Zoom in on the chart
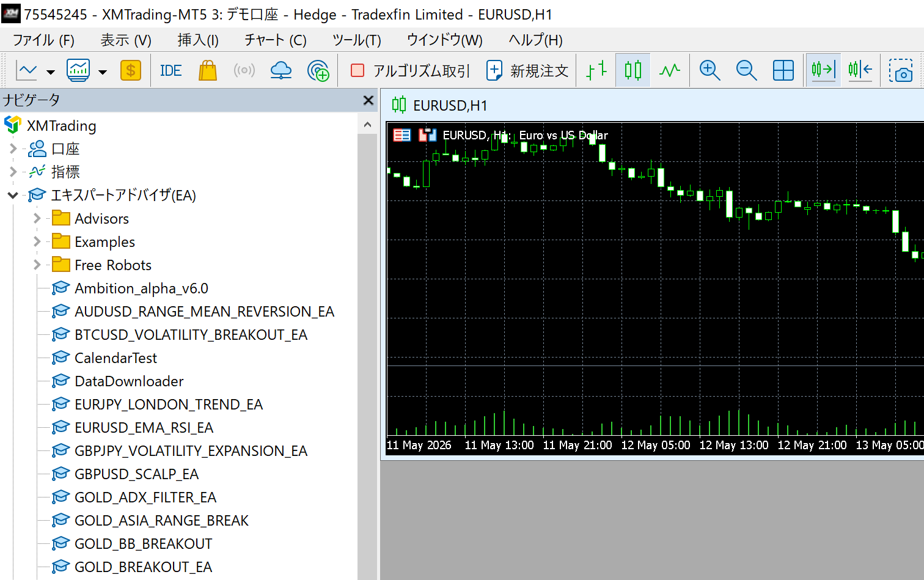This screenshot has height=580, width=924. tap(710, 71)
